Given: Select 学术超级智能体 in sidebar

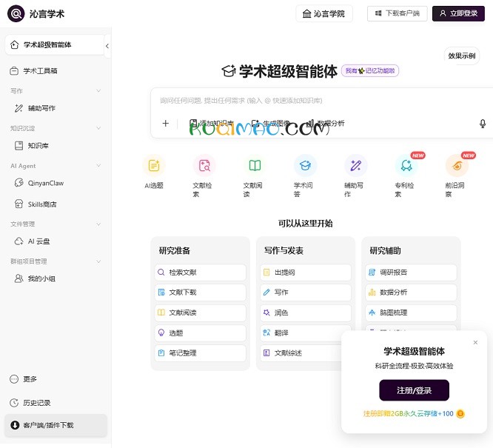Looking at the screenshot, I should pyautogui.click(x=54, y=44).
